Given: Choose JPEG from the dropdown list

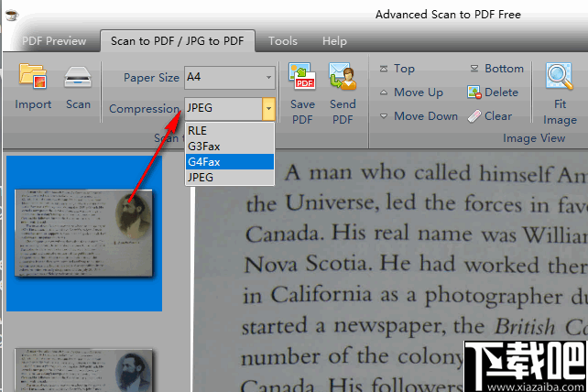Looking at the screenshot, I should click(230, 177).
